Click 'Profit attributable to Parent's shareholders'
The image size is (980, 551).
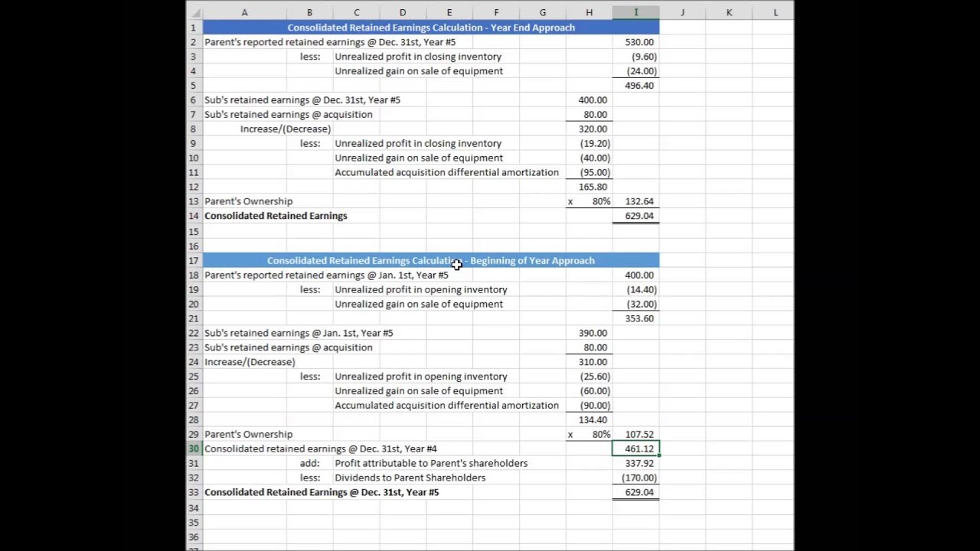click(x=431, y=463)
